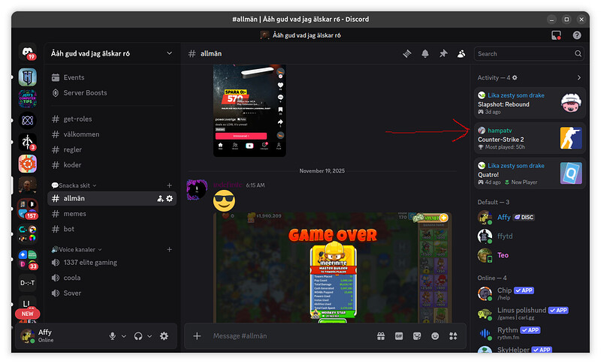Image resolution: width=601 pixels, height=364 pixels.
Task: Click the Message #allmän input field
Action: click(285, 336)
